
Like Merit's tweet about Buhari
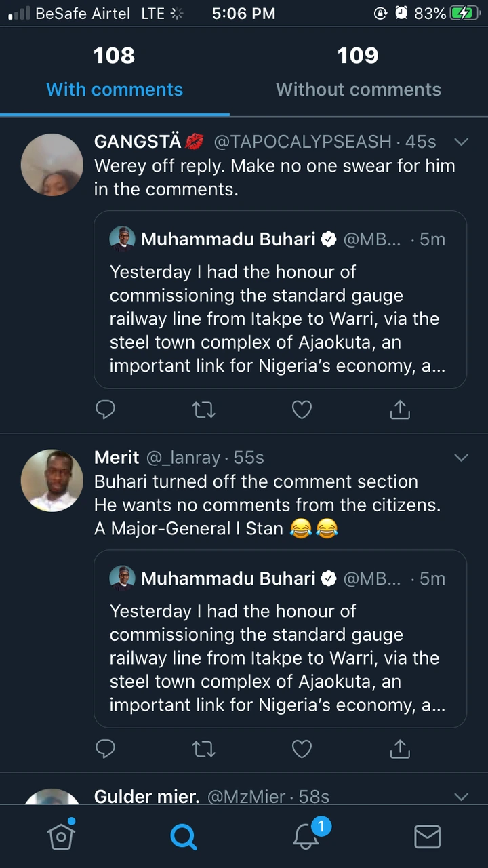click(x=302, y=749)
